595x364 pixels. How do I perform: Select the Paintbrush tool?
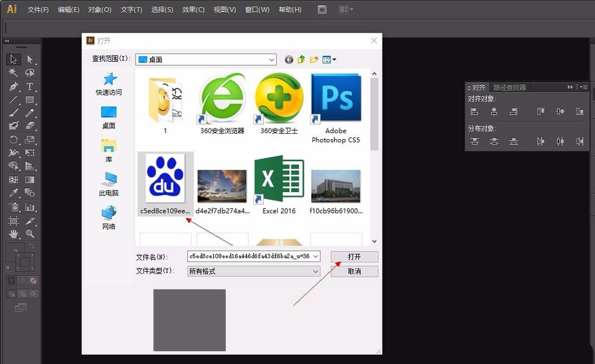(x=13, y=113)
